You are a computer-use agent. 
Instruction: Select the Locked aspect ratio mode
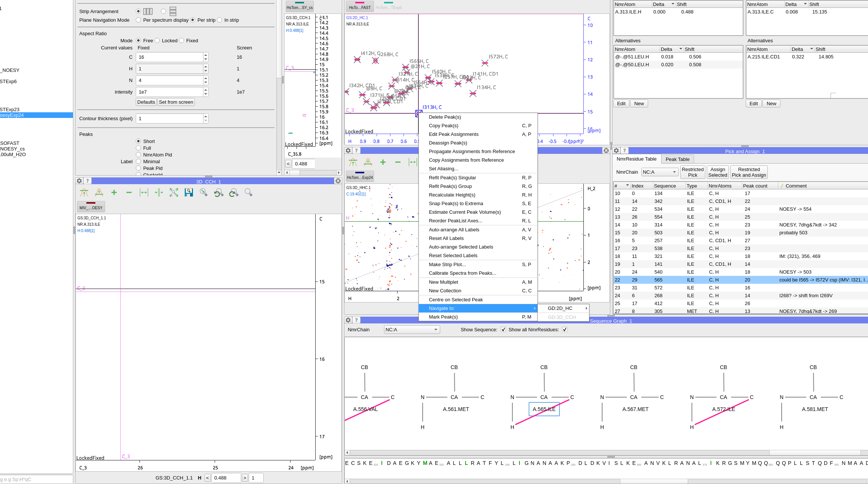pyautogui.click(x=157, y=40)
